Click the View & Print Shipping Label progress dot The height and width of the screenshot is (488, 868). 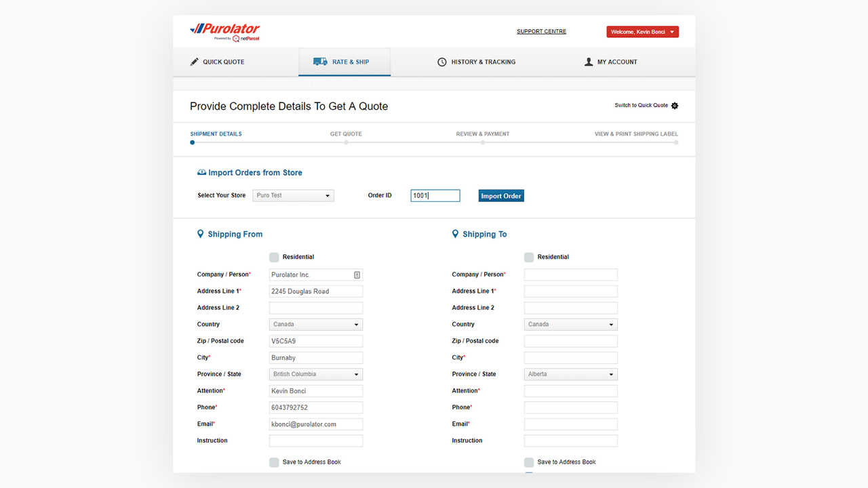pyautogui.click(x=676, y=142)
